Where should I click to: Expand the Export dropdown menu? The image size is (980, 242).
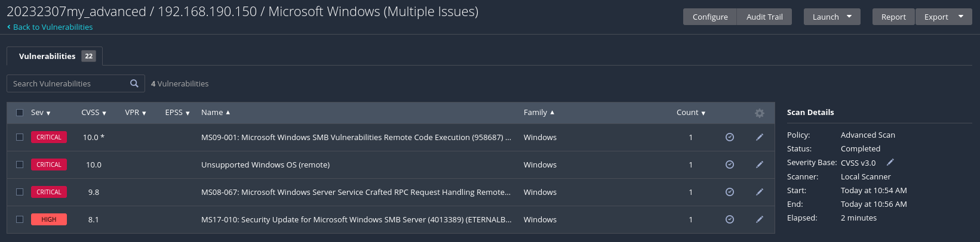tap(961, 17)
